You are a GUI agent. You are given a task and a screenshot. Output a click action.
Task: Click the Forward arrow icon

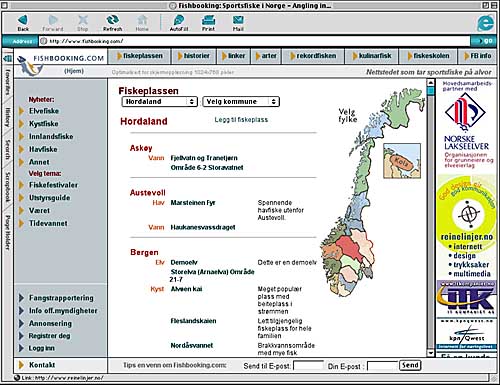click(x=53, y=20)
